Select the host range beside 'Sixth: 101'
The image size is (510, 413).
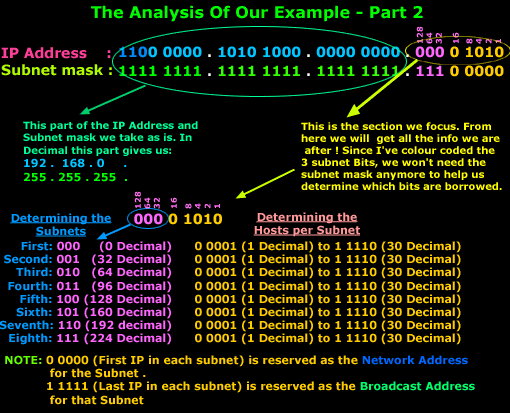328,312
